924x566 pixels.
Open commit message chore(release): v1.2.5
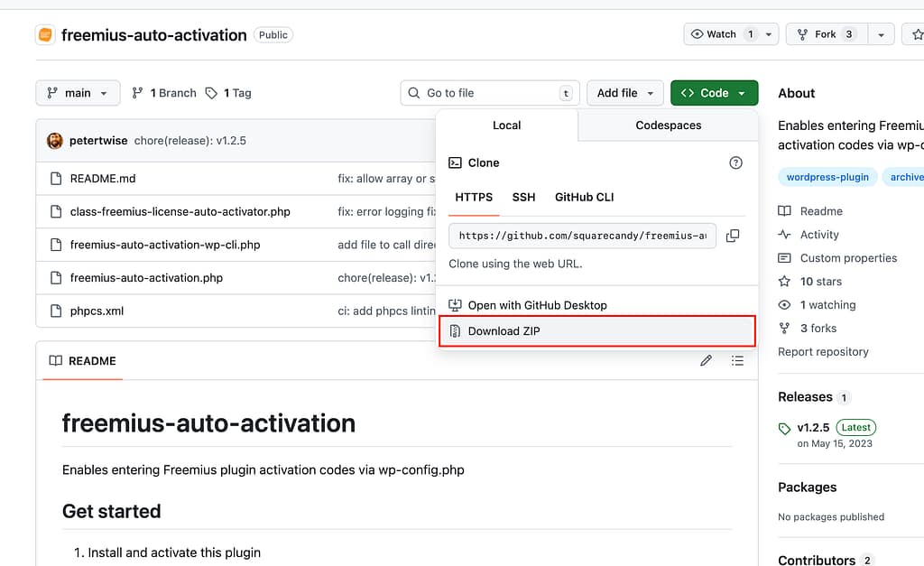190,140
